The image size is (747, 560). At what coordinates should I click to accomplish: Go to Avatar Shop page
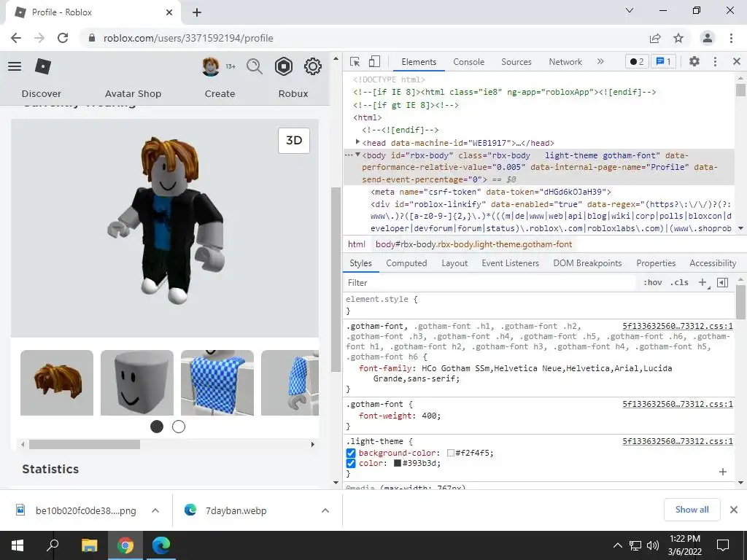pyautogui.click(x=133, y=94)
